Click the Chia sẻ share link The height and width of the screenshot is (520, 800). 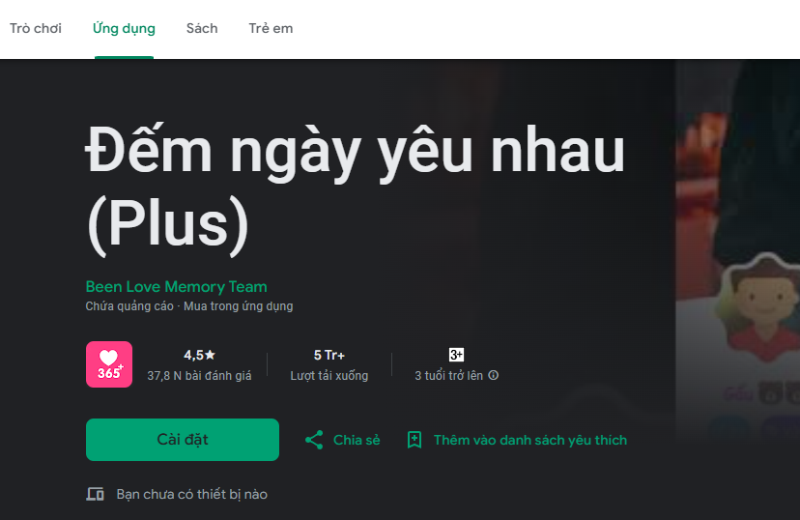click(356, 440)
